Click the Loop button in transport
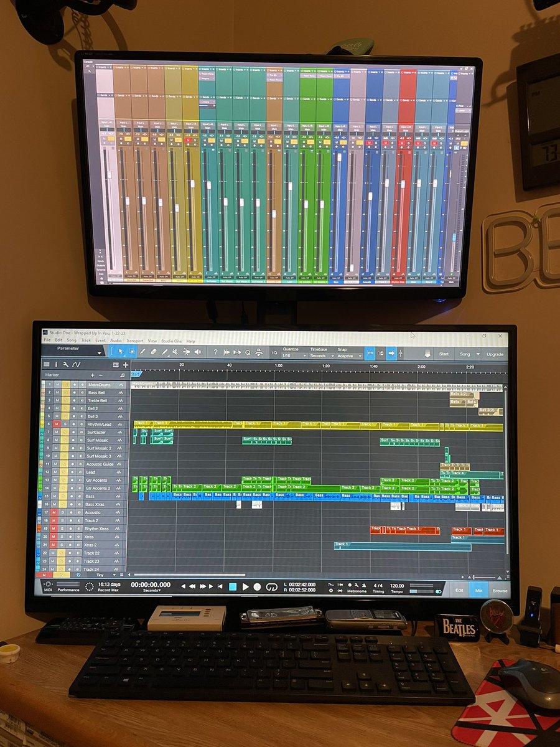The image size is (560, 747). point(271,586)
